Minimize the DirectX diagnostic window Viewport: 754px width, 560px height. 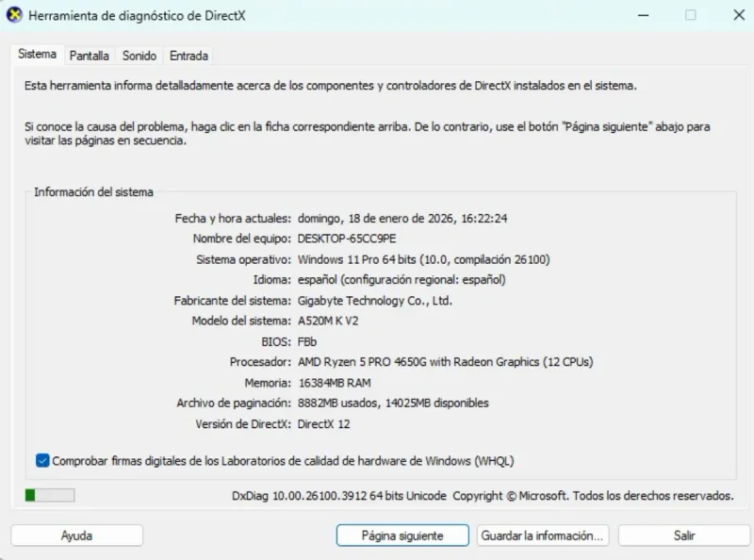(644, 15)
